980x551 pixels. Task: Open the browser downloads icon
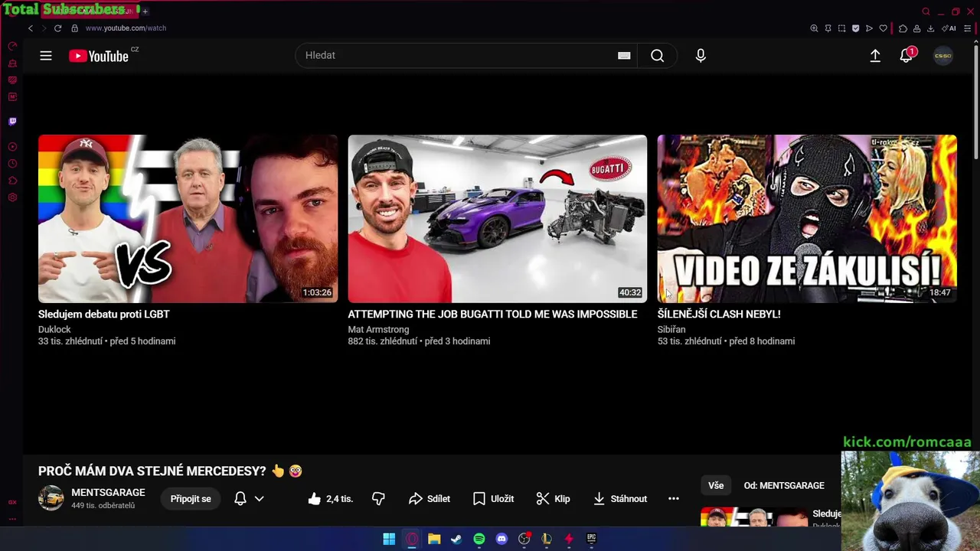pos(930,28)
